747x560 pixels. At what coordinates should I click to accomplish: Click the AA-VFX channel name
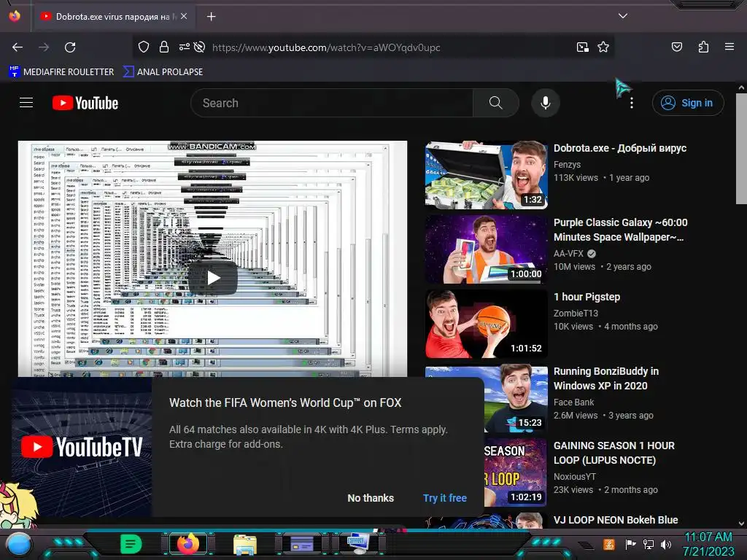568,254
